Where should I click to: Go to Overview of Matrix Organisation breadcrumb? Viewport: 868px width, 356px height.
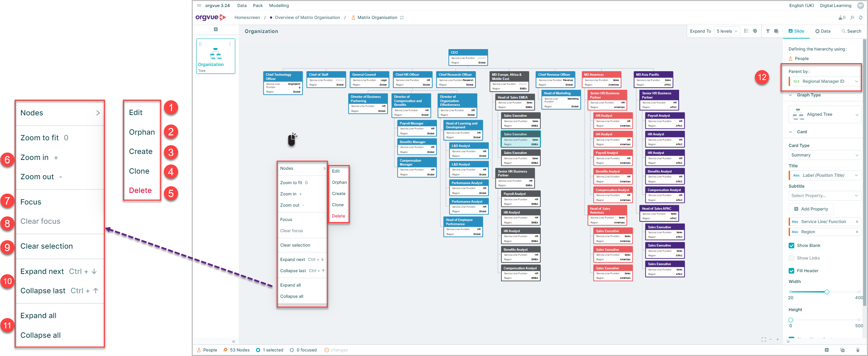(307, 18)
